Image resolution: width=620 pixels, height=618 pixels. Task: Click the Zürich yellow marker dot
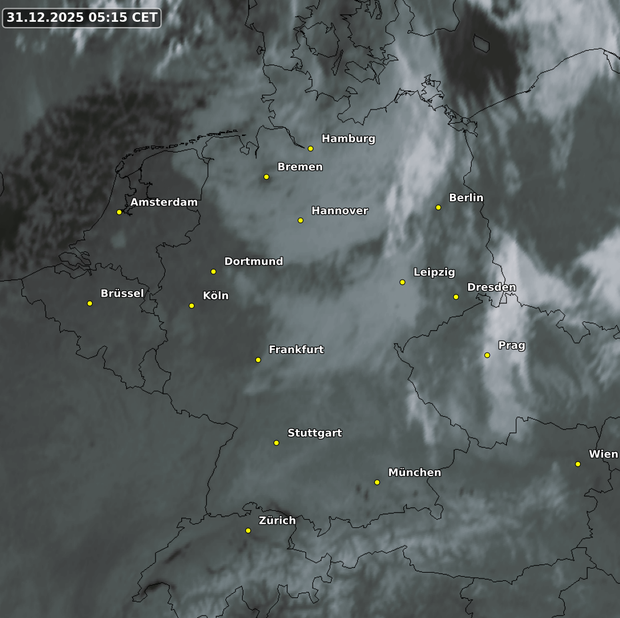(x=248, y=531)
